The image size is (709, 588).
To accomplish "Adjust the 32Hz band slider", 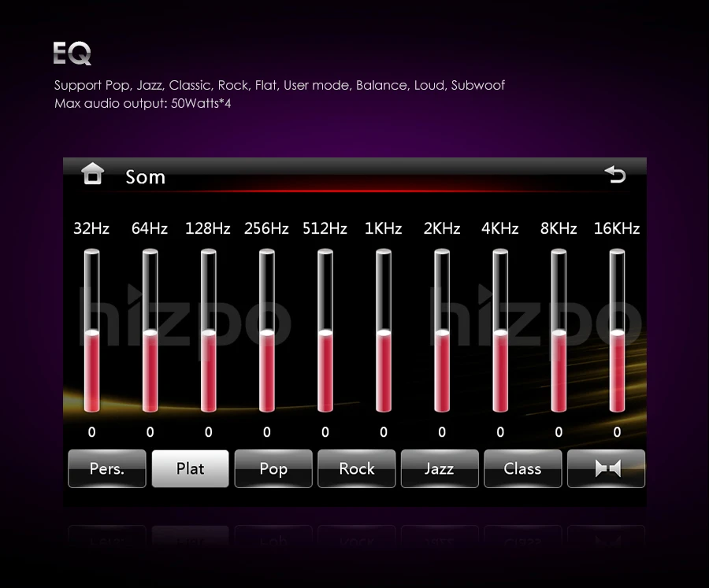I will tap(92, 331).
